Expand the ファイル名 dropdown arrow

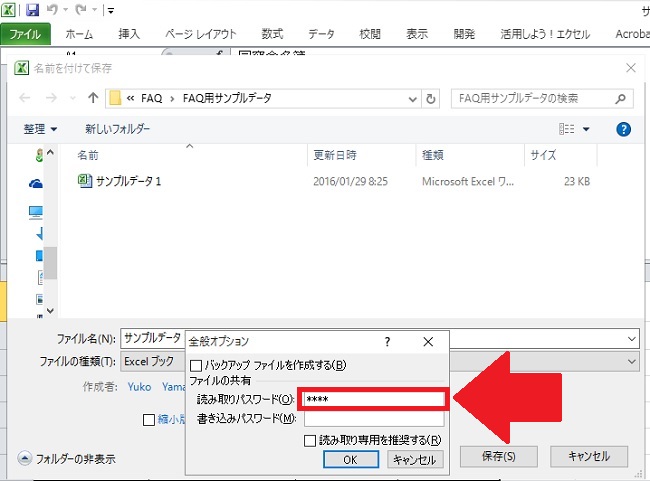coord(631,339)
